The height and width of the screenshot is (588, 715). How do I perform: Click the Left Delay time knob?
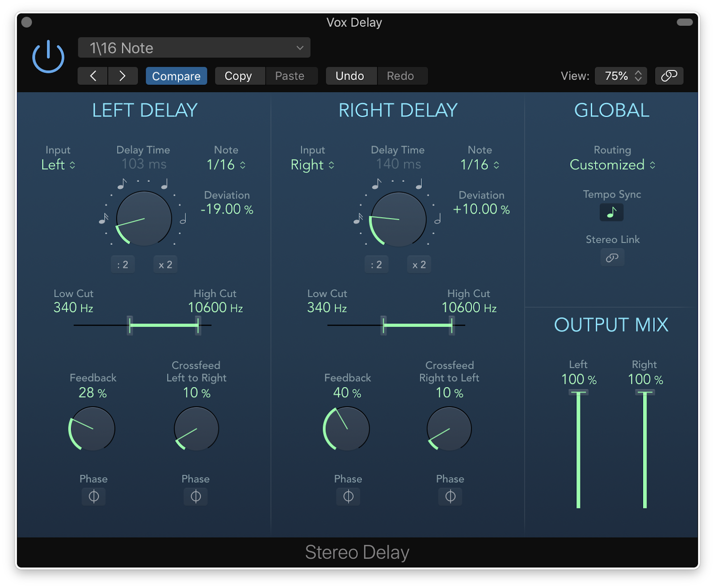[x=144, y=218]
